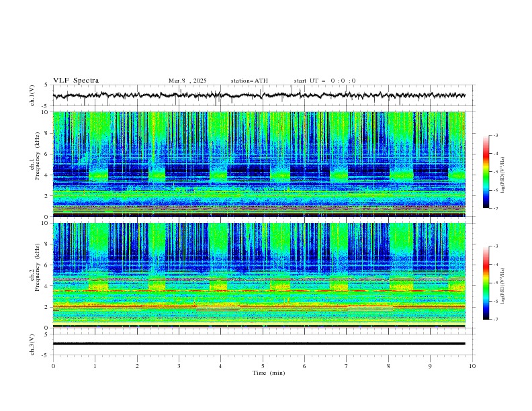Viewport: 532px width, 411px height.
Task: Click the "Time (min)" x-axis label
Action: 269,373
